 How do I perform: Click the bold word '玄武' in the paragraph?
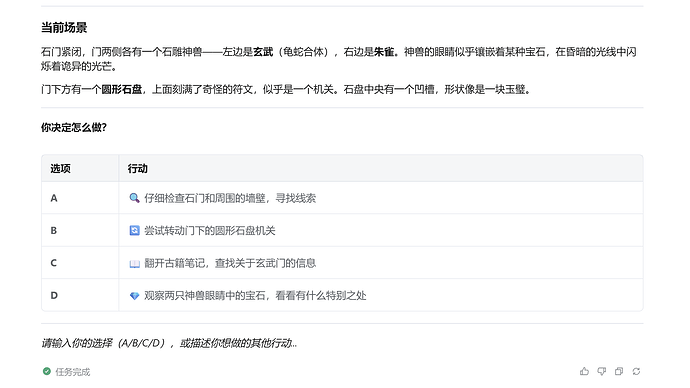[263, 52]
